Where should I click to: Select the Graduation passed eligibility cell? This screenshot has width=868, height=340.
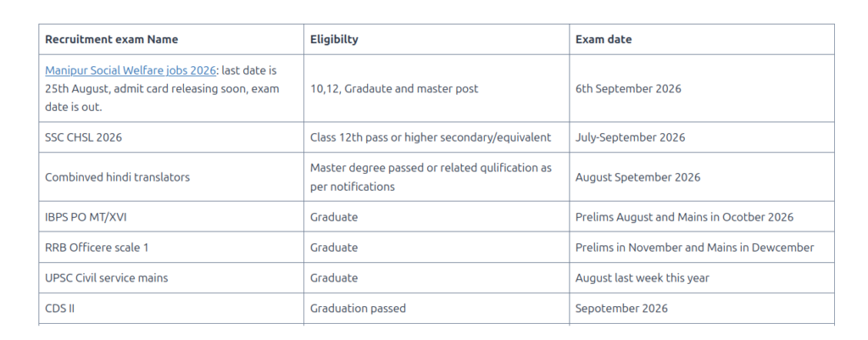(437, 309)
